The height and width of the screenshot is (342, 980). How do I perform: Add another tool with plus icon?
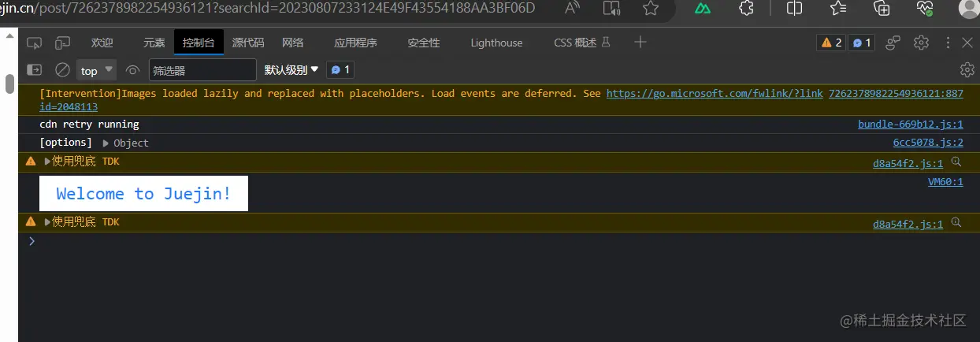click(640, 42)
